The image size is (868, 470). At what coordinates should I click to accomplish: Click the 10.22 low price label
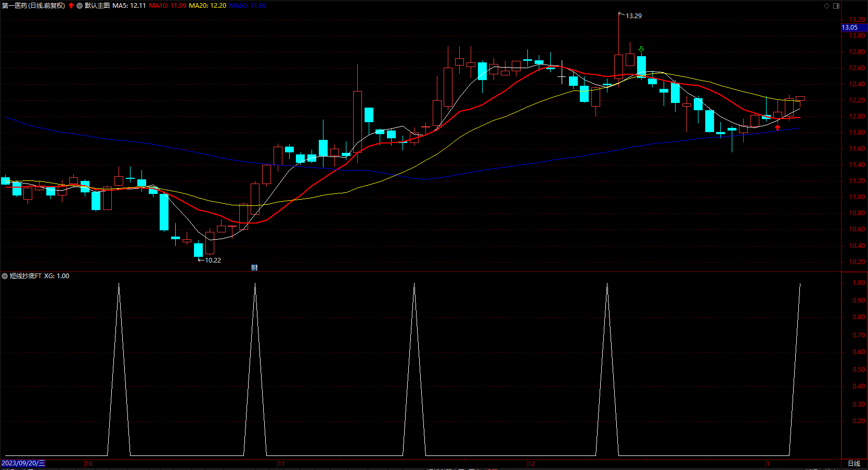pyautogui.click(x=213, y=260)
